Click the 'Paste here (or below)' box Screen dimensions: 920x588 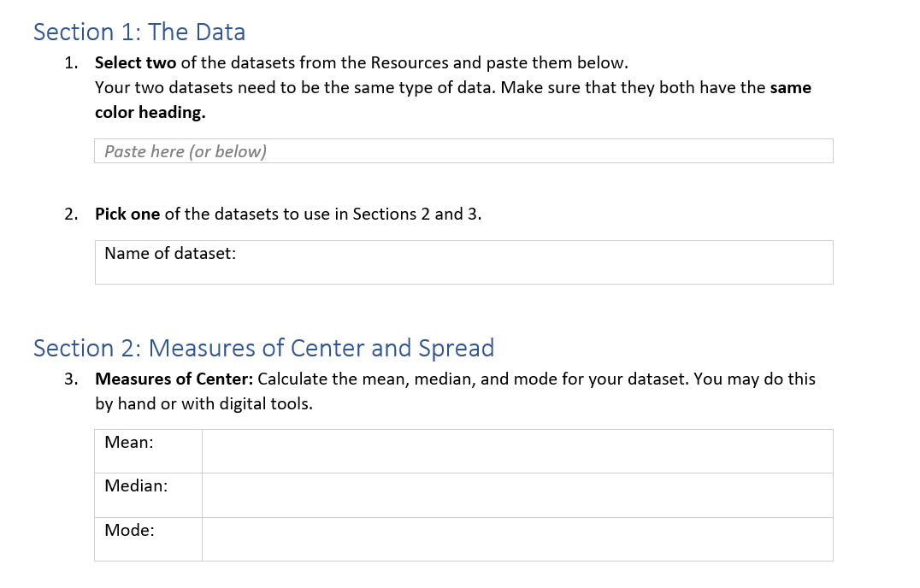tap(463, 151)
